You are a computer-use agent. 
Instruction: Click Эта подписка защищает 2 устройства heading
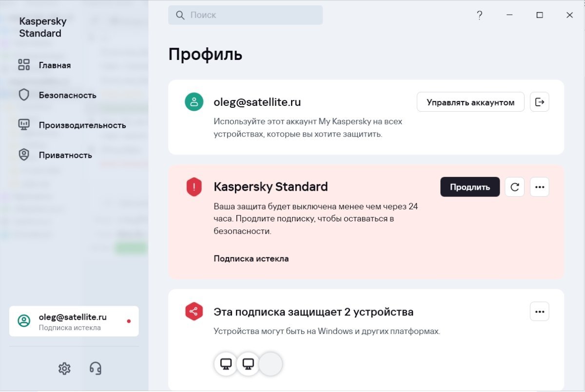point(313,312)
